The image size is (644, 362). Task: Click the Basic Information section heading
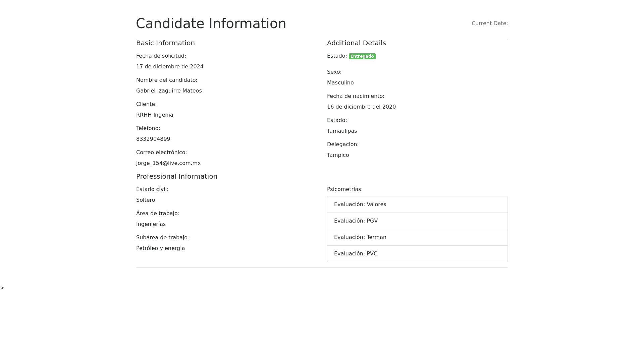point(165,43)
